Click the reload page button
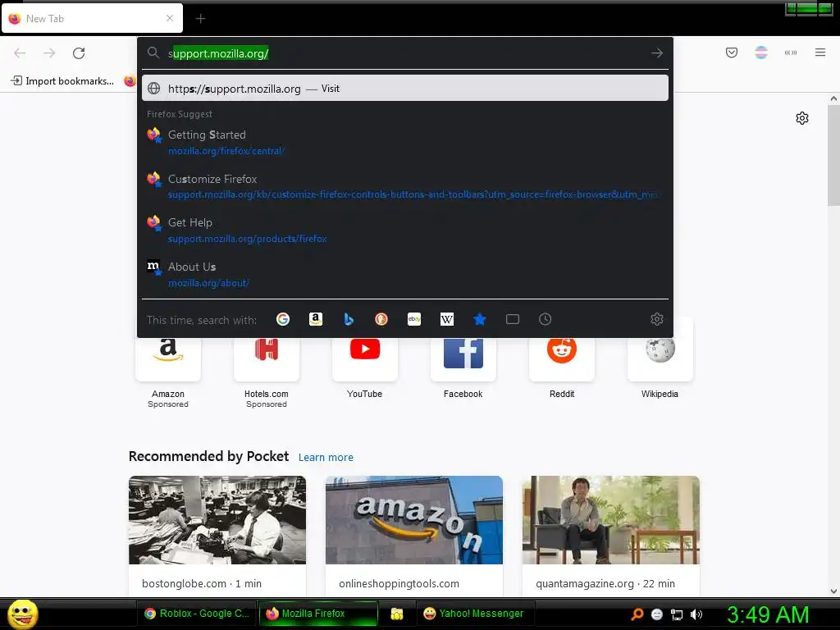The height and width of the screenshot is (630, 840). point(79,53)
